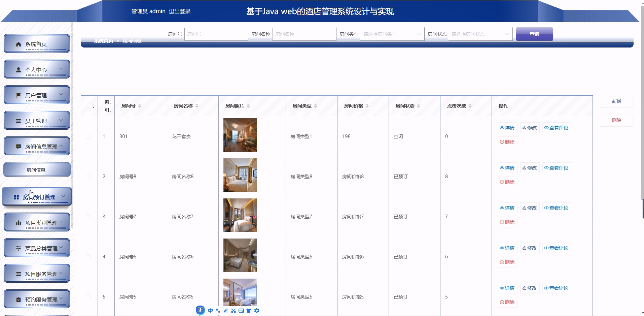This screenshot has height=316, width=644.
Task: Click the 查询 search button
Action: point(534,34)
